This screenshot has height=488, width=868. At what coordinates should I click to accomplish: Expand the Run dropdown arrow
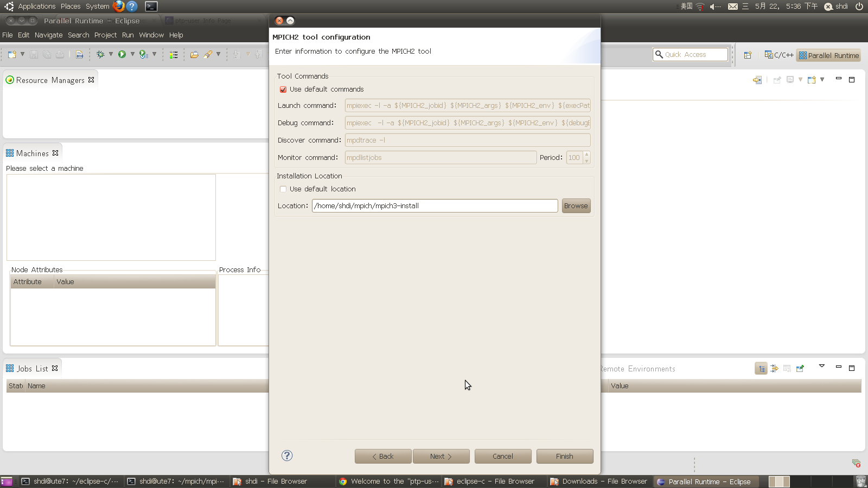(x=132, y=54)
